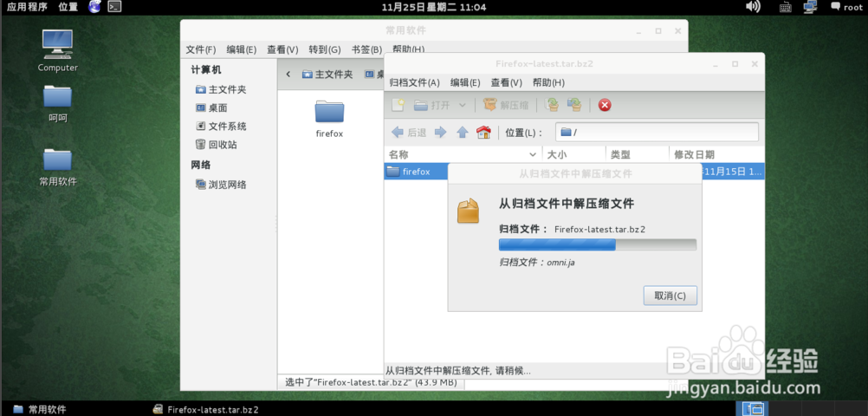Sort by the 大小 column header
Screen dimensions: 868x416
(574, 154)
